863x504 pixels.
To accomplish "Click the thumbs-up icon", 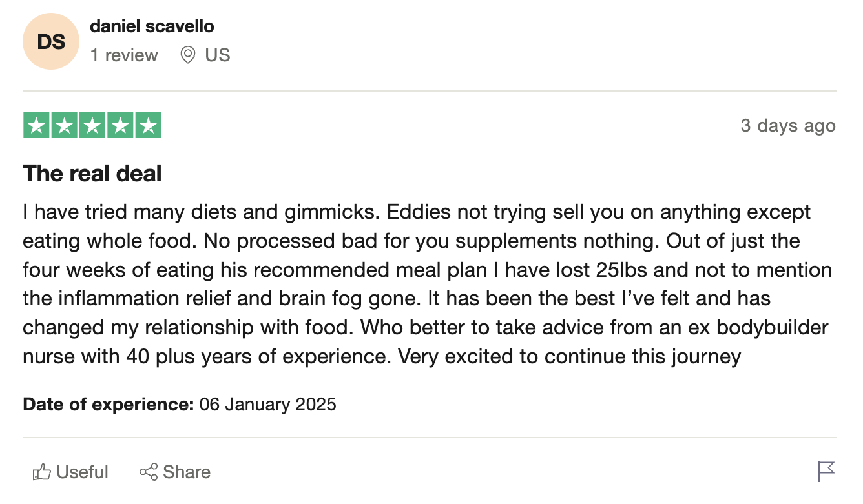I will 41,472.
